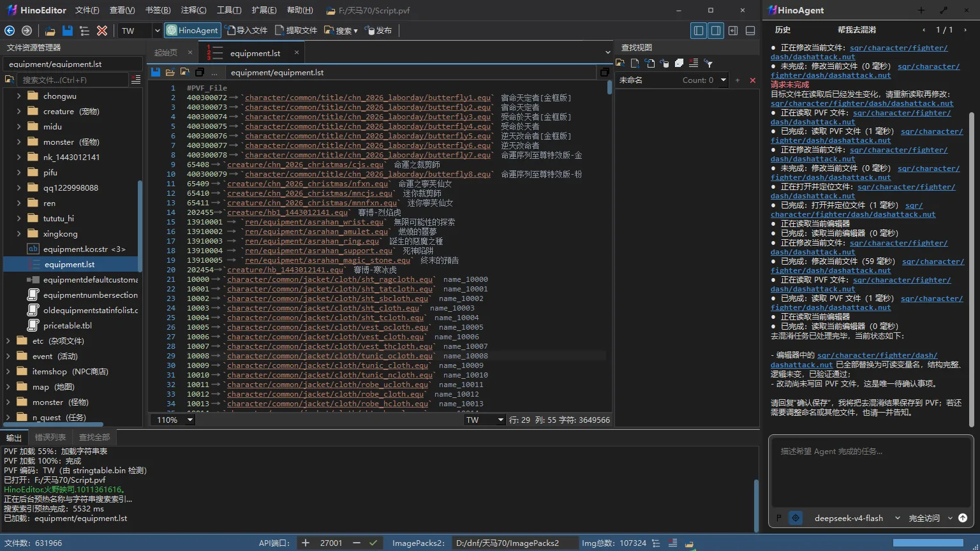
Task: Open butterfly1.equ link on line 2
Action: tap(368, 98)
